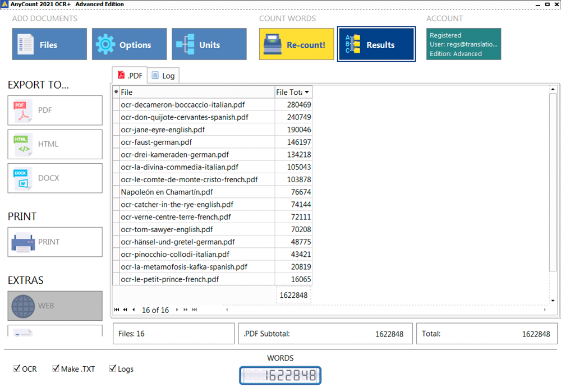Toggle the Logs checkbox
Viewport: 561px width, 392px height.
pos(113,368)
